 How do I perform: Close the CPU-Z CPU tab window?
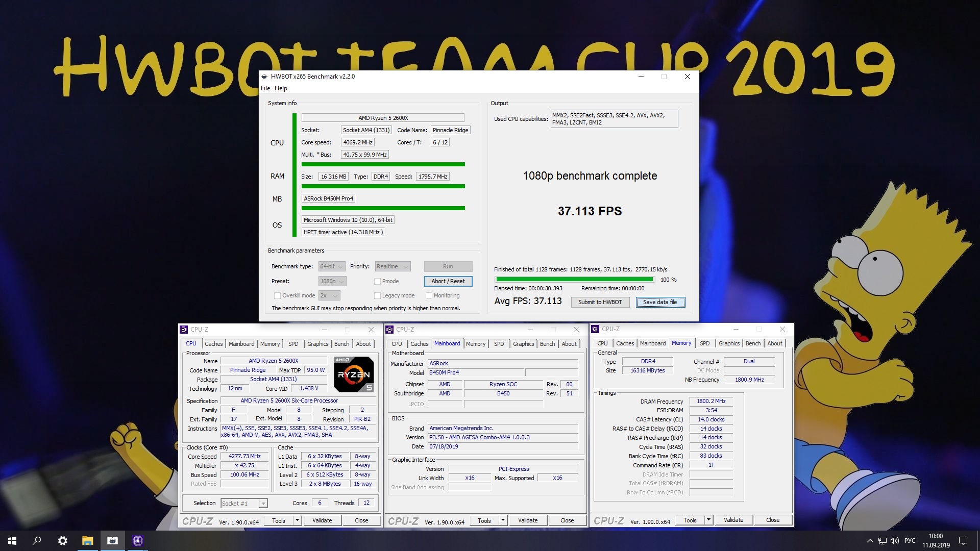371,330
